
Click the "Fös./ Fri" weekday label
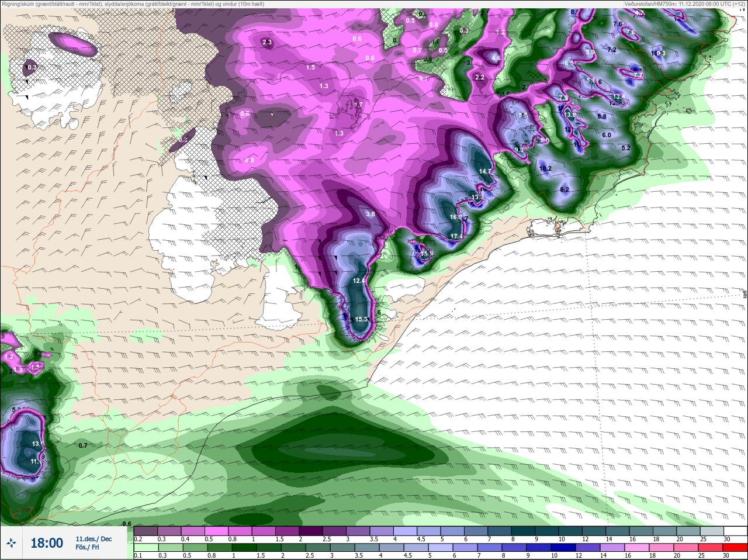87,547
